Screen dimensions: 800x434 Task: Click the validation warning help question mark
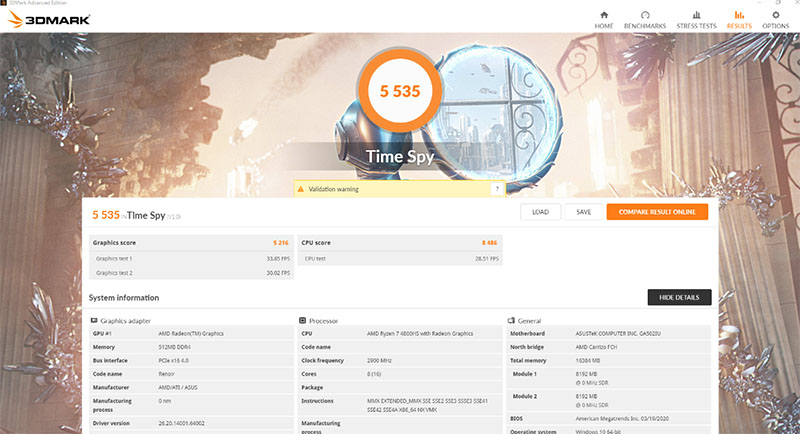coord(497,189)
